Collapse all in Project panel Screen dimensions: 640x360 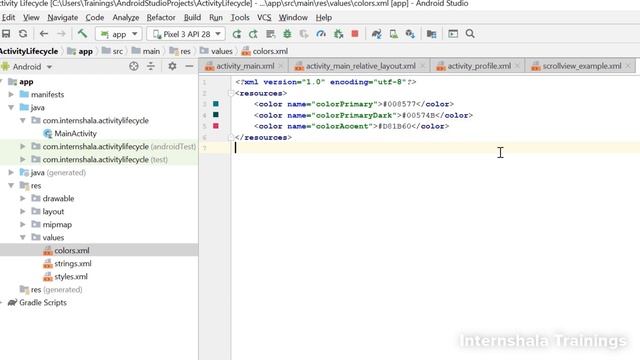tap(151, 66)
